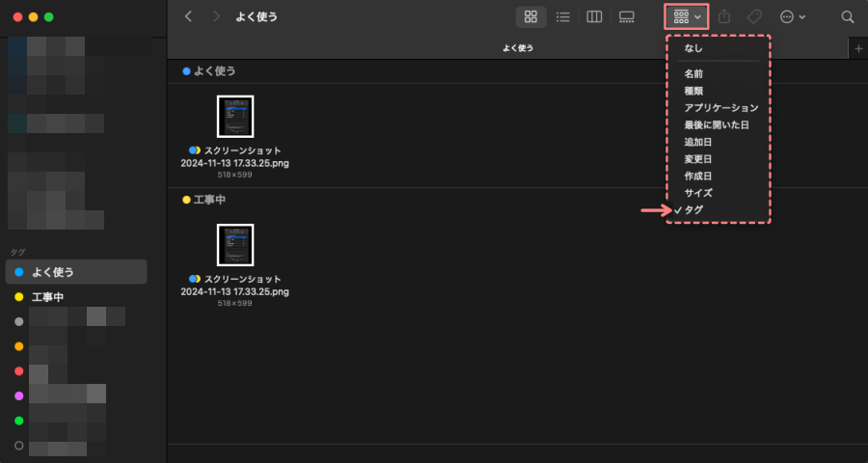
Task: Go back with the left chevron
Action: [x=189, y=16]
